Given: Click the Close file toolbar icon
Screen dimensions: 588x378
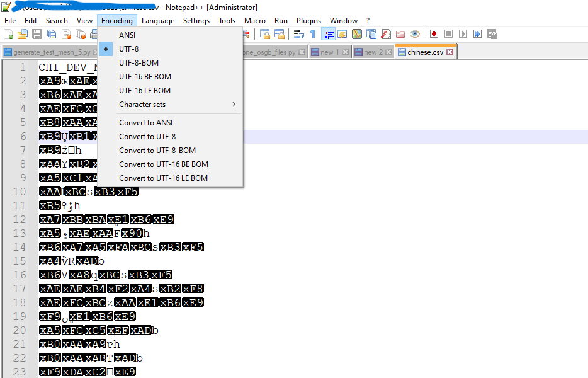Looking at the screenshot, I should pos(66,35).
